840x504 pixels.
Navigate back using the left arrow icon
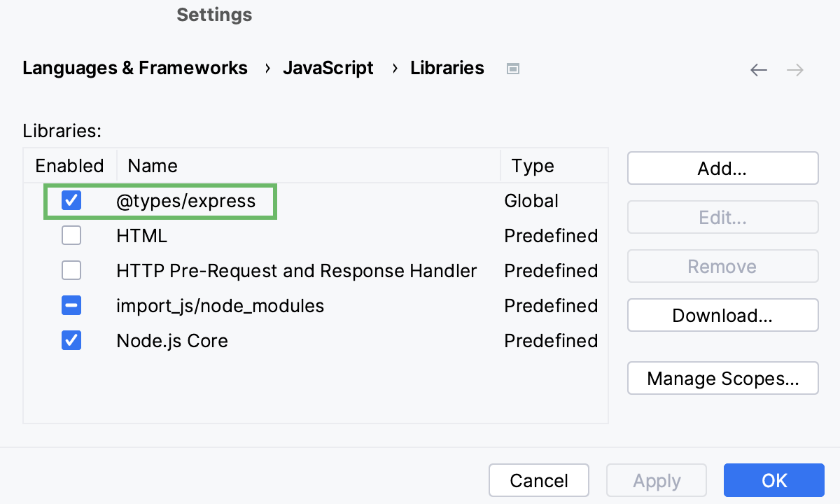pos(759,69)
